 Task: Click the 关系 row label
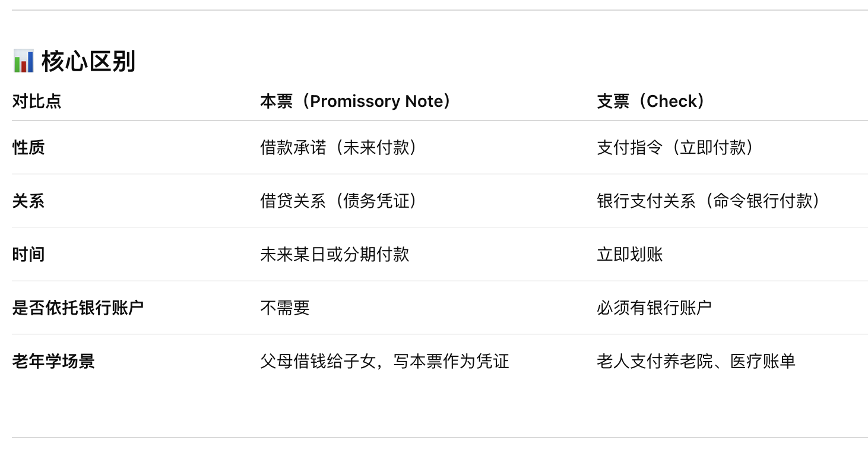(28, 201)
